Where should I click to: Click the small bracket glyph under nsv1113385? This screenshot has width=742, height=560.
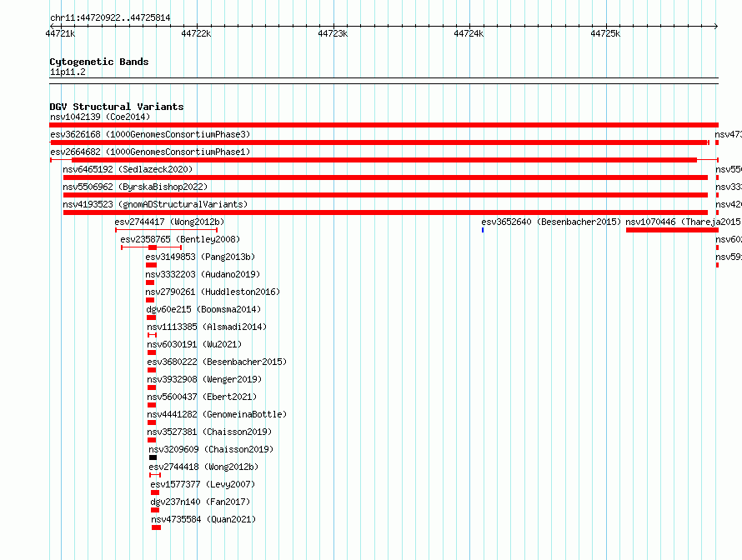(152, 335)
